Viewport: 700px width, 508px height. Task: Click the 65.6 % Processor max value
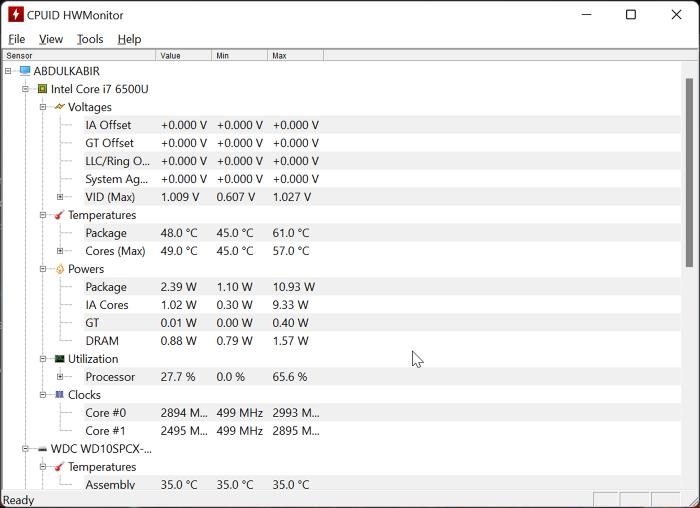pyautogui.click(x=290, y=377)
